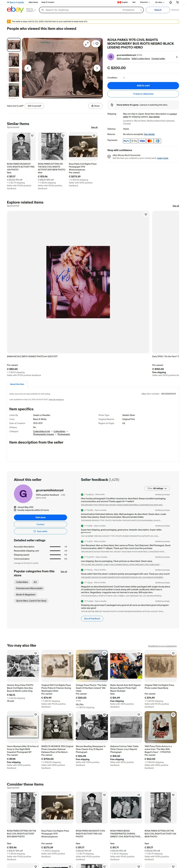Viewport: 186px width, 868px height.
Task: Heart Historic Rosa Parks PHOTO item
Action: 35,653
